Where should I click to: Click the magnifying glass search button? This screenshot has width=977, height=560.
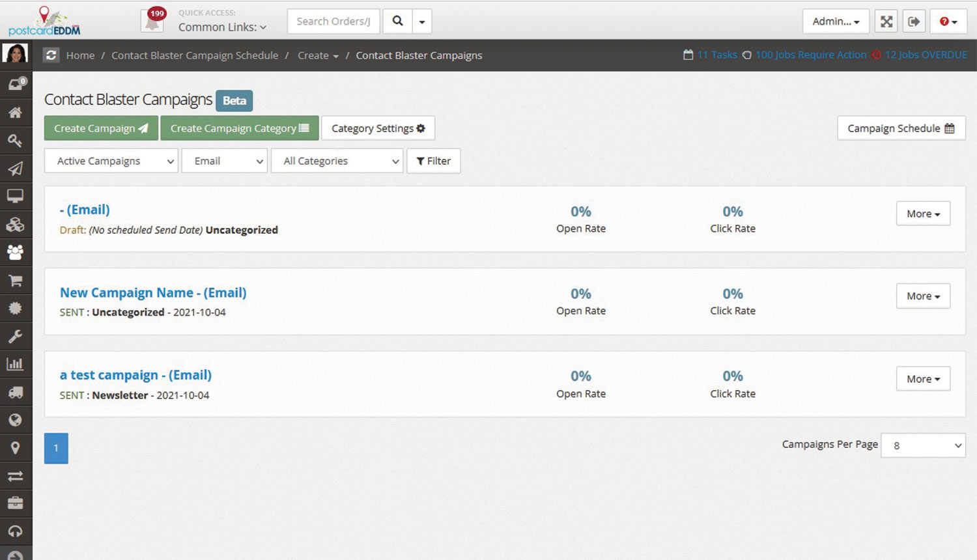(x=397, y=21)
